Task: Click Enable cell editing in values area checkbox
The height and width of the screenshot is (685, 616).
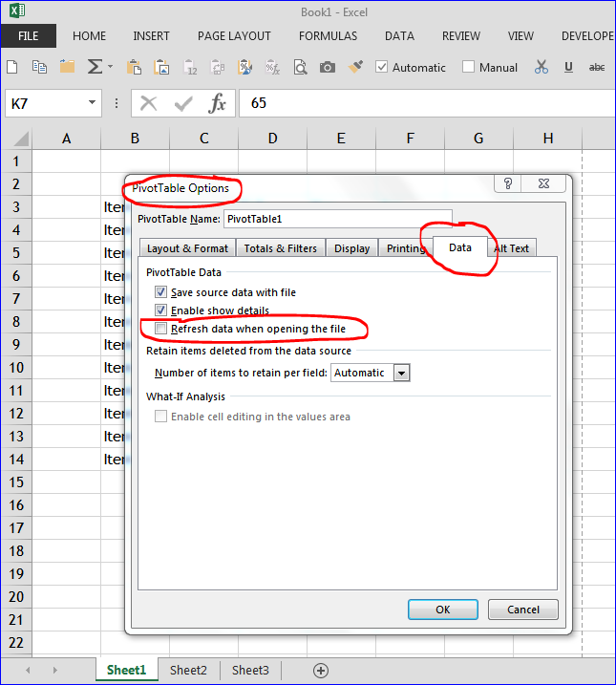Action: pos(160,417)
